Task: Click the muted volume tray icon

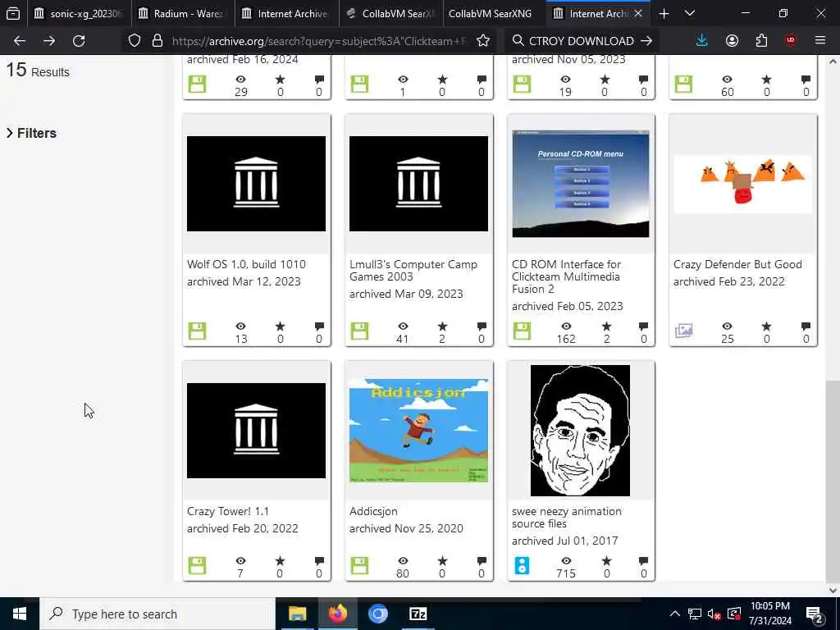Action: click(714, 614)
